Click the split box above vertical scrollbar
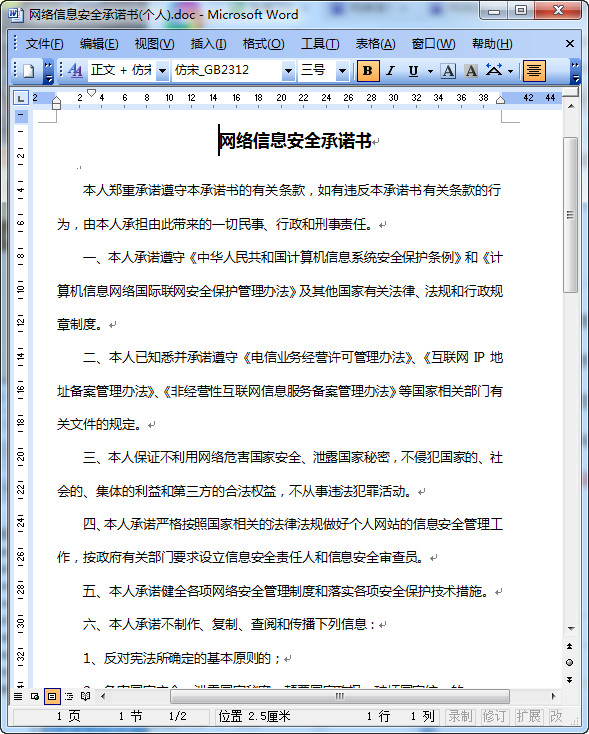This screenshot has height=734, width=589. [571, 93]
